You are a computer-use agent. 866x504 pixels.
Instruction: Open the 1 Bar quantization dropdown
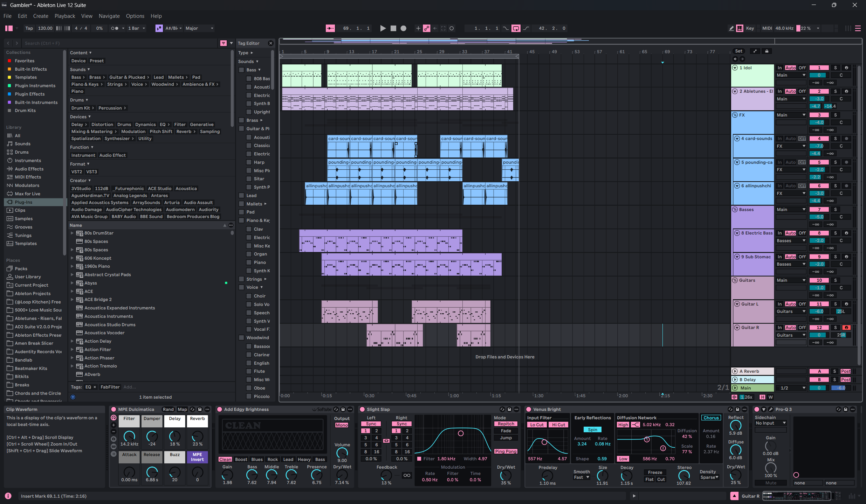tap(136, 28)
